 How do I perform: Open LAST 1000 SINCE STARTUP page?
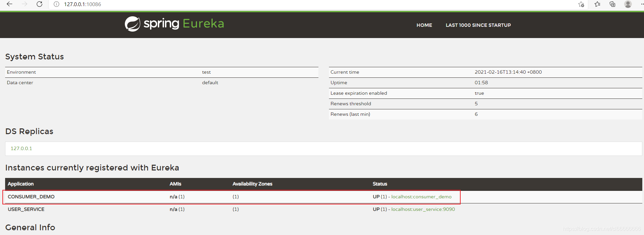pyautogui.click(x=478, y=25)
